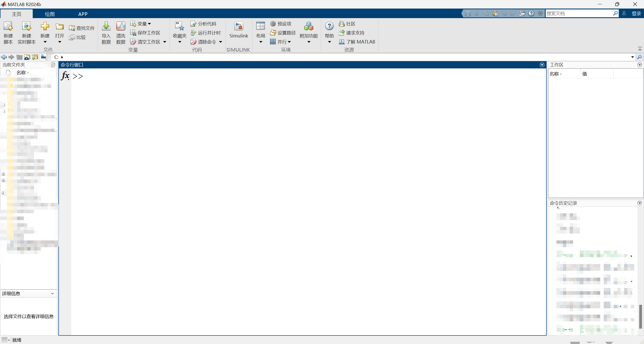Click the Clean Data (清洗数据) icon

pos(121,26)
